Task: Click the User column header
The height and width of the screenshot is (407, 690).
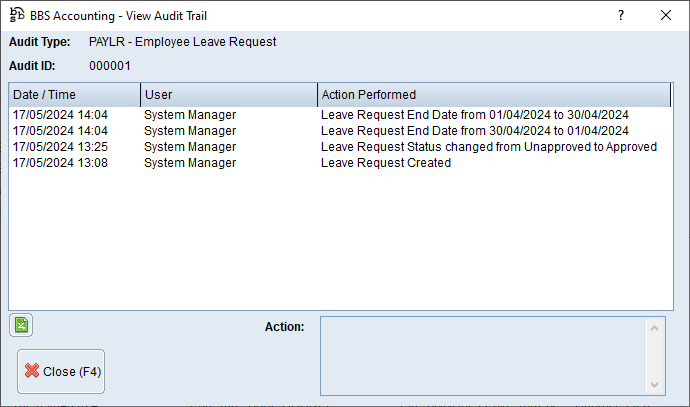Action: 228,95
